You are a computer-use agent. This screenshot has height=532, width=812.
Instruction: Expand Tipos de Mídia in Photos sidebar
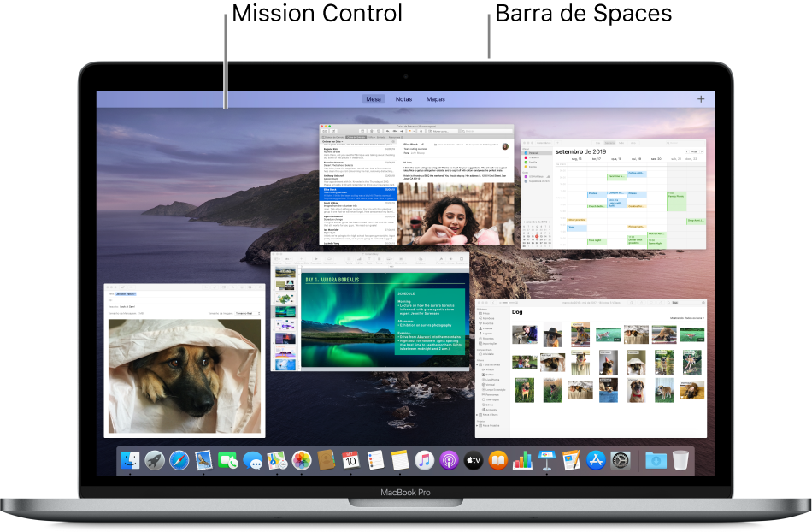pos(478,364)
